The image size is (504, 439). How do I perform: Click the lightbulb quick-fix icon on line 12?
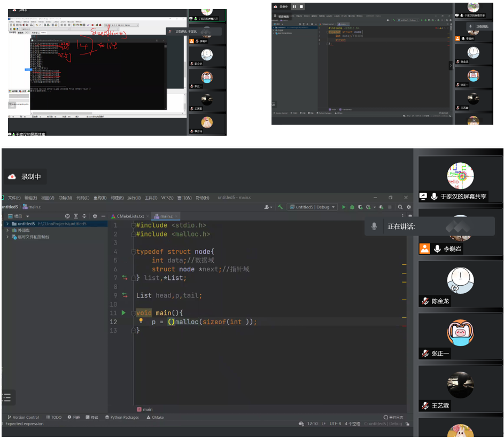click(141, 322)
